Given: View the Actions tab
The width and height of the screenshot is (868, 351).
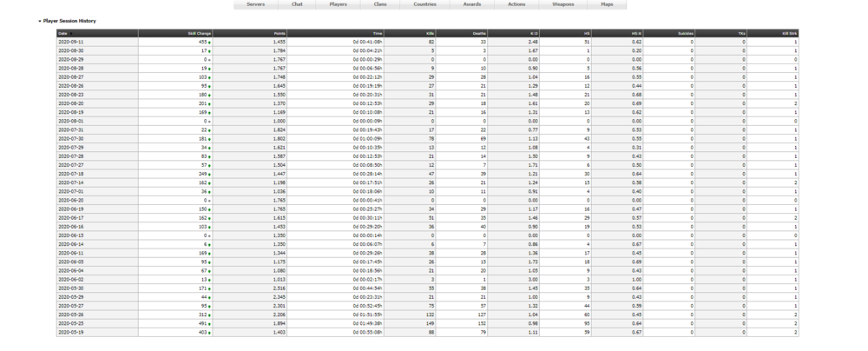Looking at the screenshot, I should (x=517, y=4).
